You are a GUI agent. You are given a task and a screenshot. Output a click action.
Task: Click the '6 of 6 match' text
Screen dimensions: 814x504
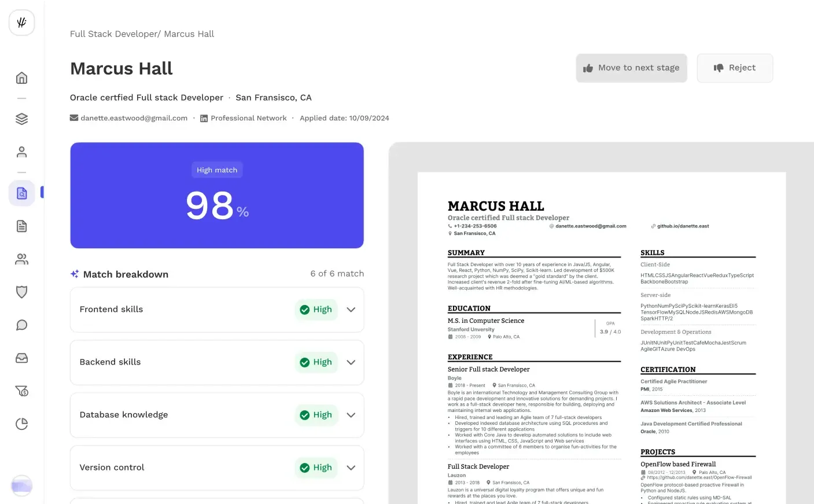[337, 274]
